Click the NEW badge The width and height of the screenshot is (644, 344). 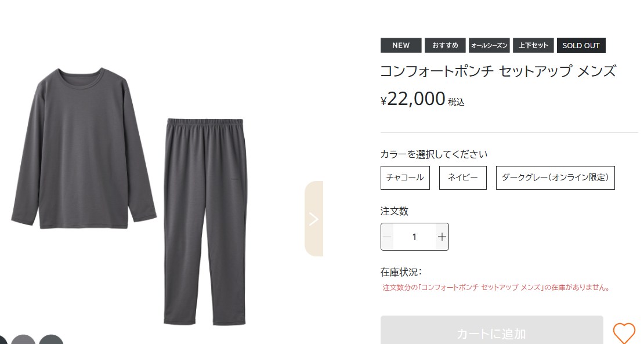point(401,45)
